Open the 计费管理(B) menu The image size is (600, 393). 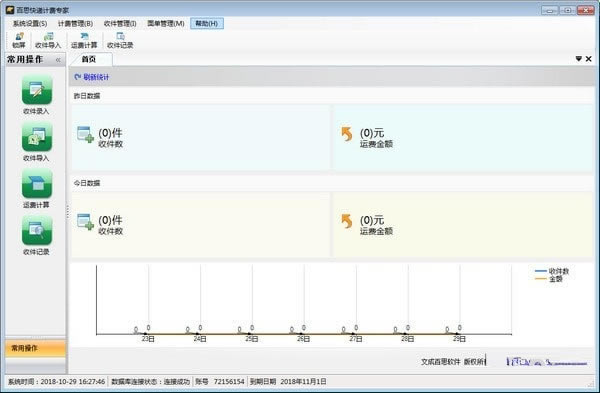point(75,24)
